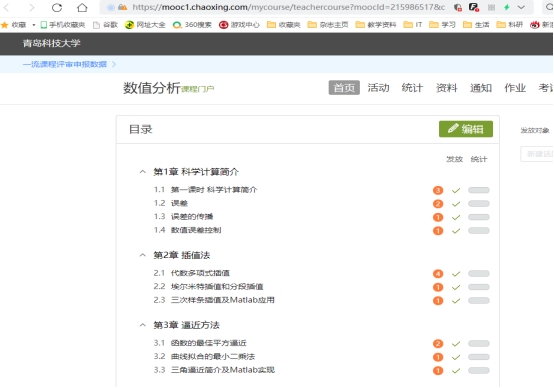
Task: Click orange task count badge for 2.1
Action: click(x=438, y=274)
